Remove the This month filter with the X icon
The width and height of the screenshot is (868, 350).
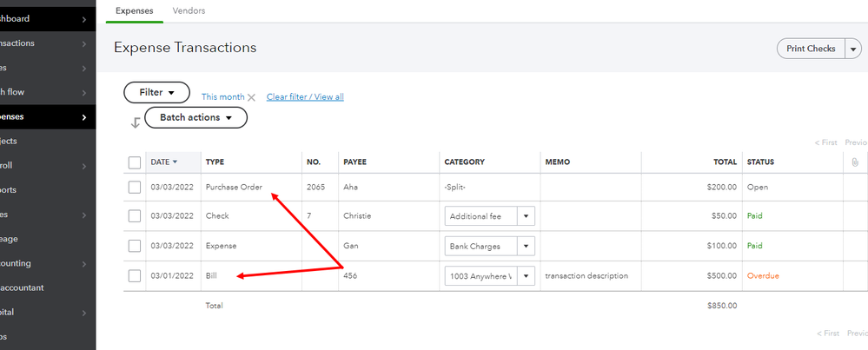tap(251, 97)
